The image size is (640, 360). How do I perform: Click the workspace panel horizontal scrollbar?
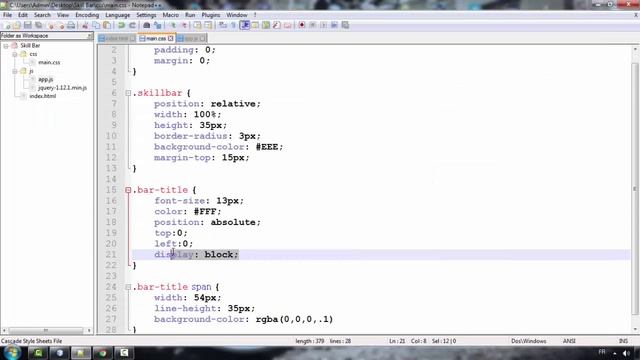pyautogui.click(x=46, y=330)
